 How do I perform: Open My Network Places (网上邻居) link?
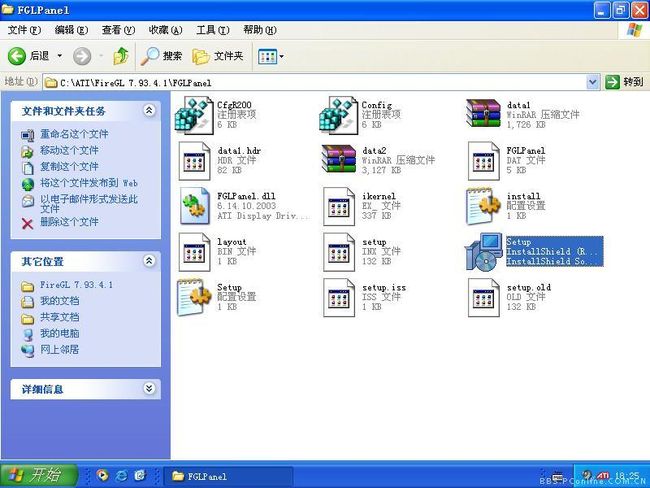[x=59, y=350]
